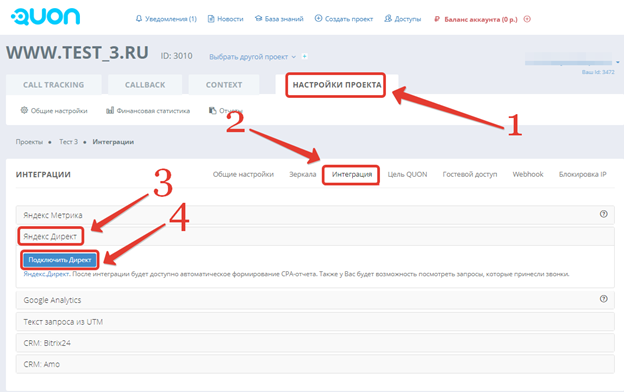Screen dimensions: 624x392
Task: Select the НАСТРОЙКИ ПРОЕКТА tab
Action: coord(337,85)
